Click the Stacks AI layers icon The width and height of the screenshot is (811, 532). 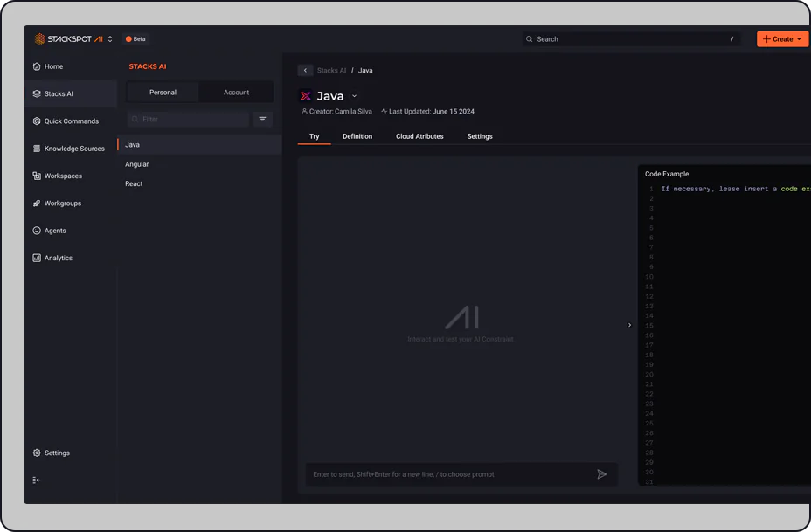(x=37, y=93)
